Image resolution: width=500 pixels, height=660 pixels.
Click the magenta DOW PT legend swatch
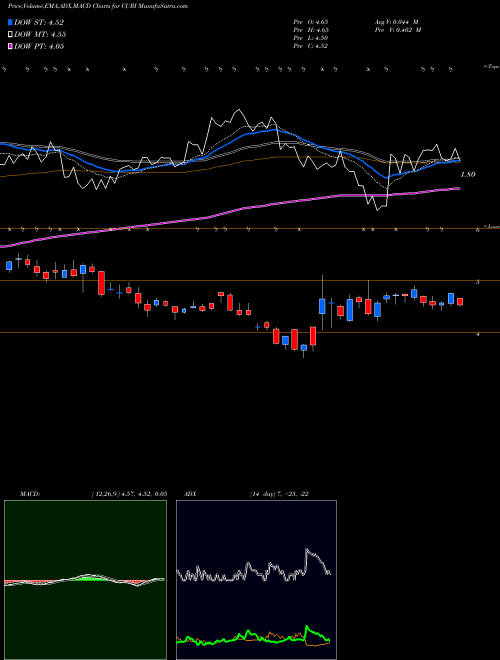click(x=10, y=46)
